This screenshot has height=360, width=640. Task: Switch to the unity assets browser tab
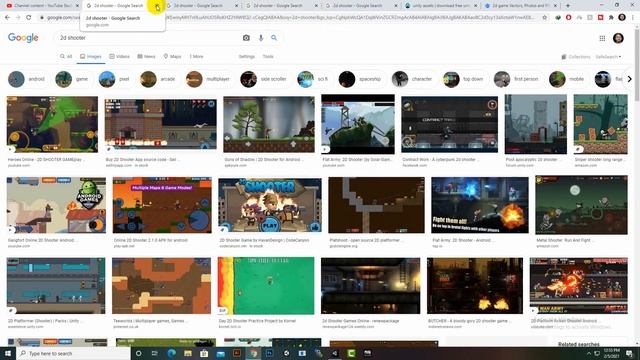[440, 6]
